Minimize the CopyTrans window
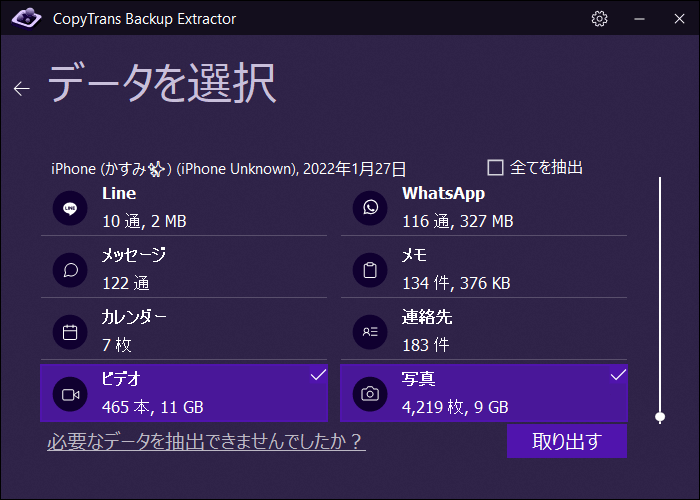This screenshot has height=500, width=700. (639, 19)
